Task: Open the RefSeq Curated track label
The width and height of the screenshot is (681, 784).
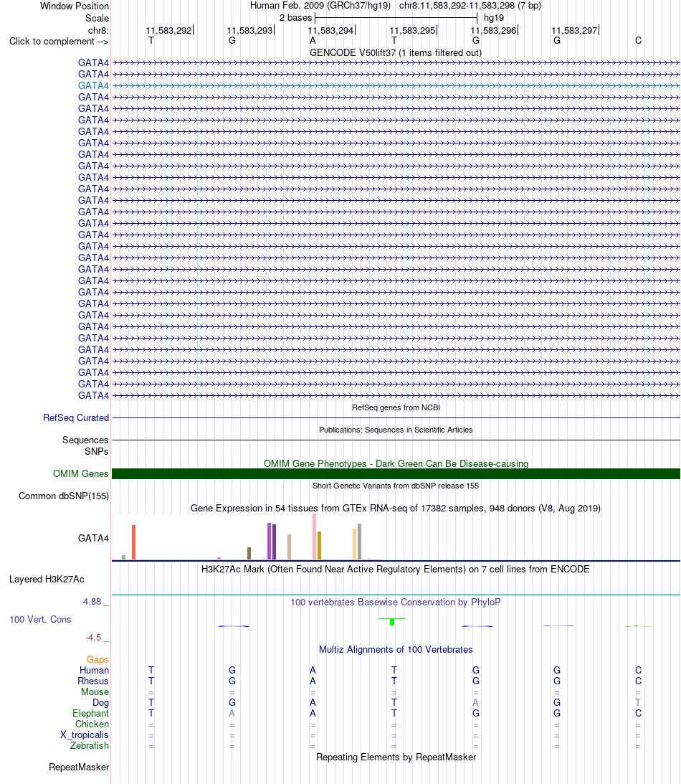Action: (76, 417)
